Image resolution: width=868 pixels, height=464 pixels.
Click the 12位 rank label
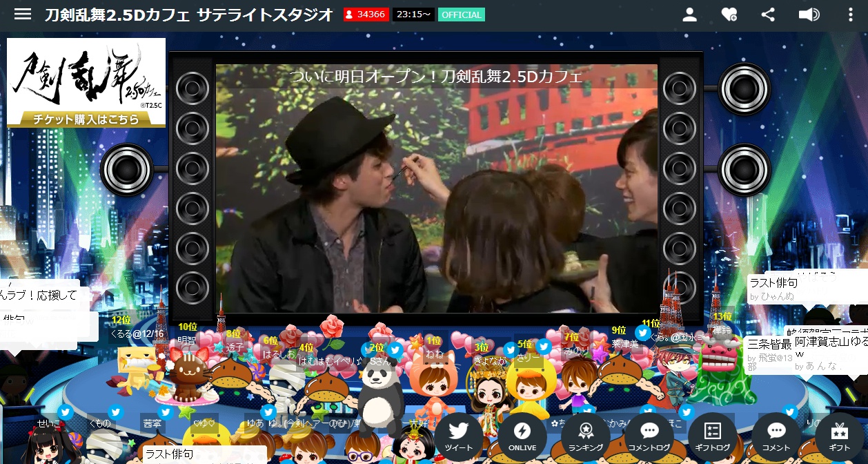click(x=121, y=320)
